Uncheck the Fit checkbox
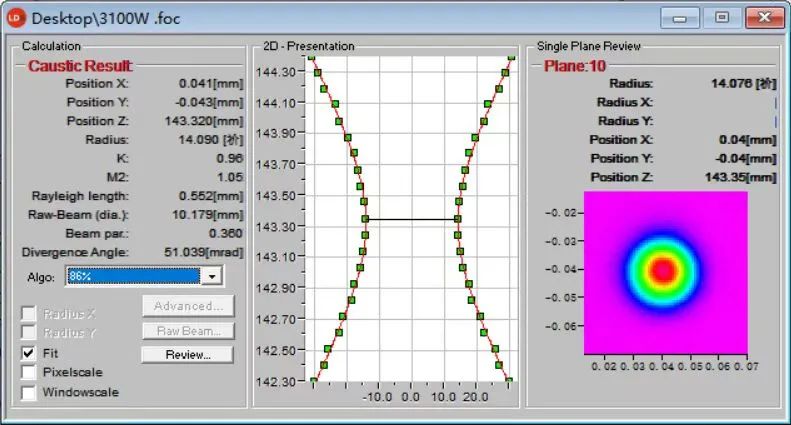This screenshot has height=425, width=791. point(29,354)
